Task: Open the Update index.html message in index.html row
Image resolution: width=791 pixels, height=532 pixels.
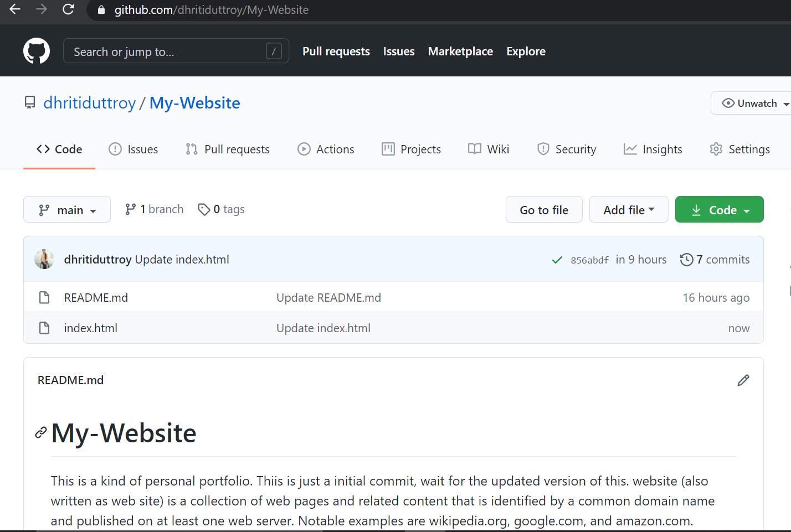Action: (x=323, y=328)
